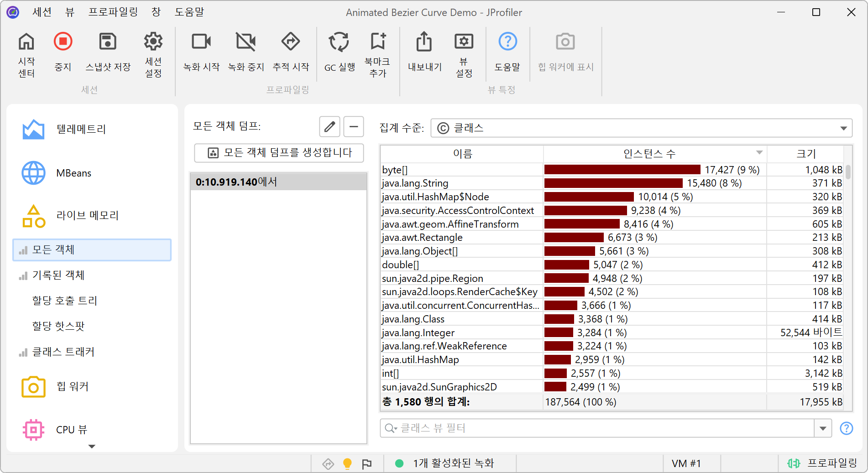
Task: Click 모든 객체 덤프를 생성합니다 button
Action: click(x=279, y=153)
